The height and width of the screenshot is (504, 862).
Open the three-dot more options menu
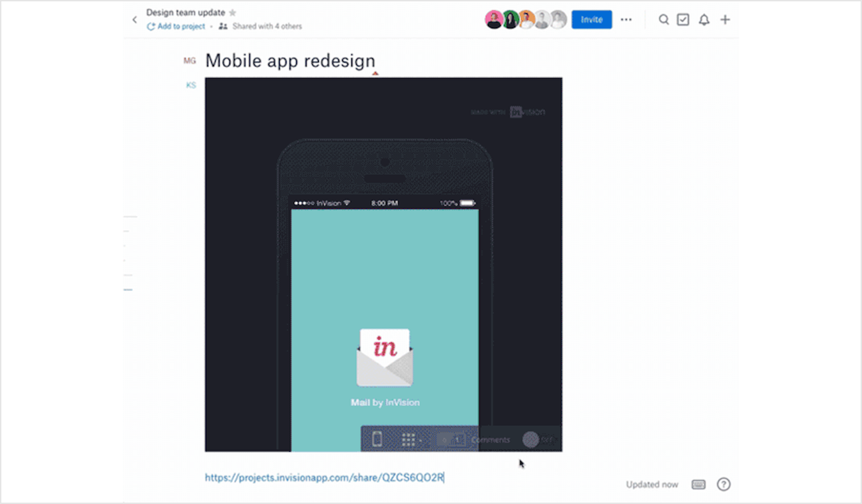(x=626, y=20)
